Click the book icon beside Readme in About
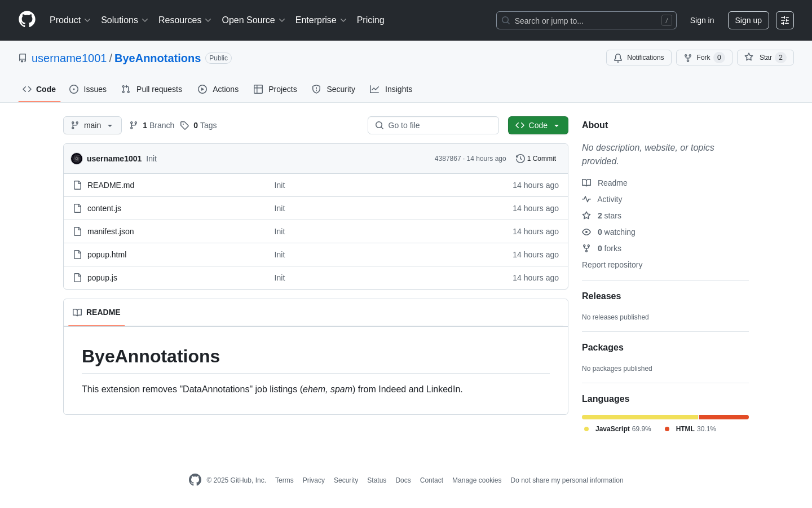812x508 pixels. point(586,183)
